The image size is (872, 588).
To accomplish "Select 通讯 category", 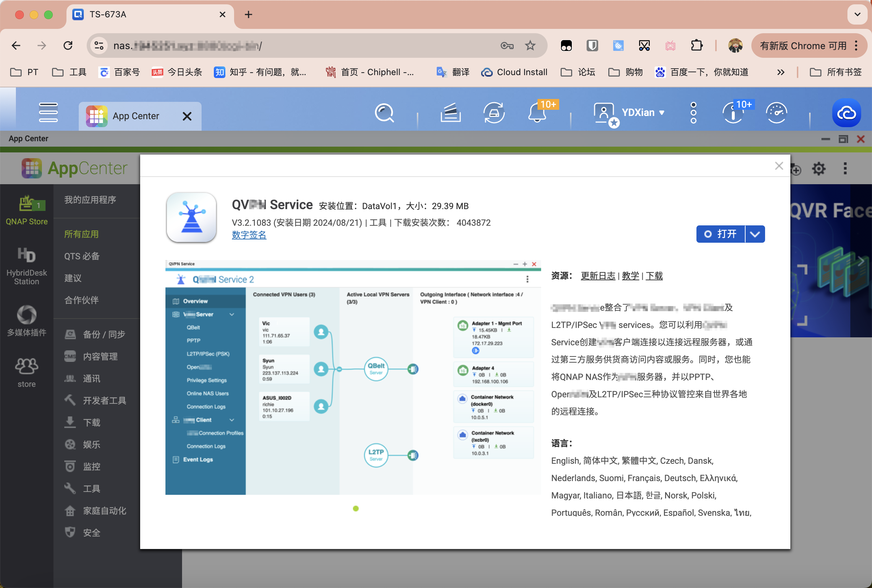I will [82, 379].
